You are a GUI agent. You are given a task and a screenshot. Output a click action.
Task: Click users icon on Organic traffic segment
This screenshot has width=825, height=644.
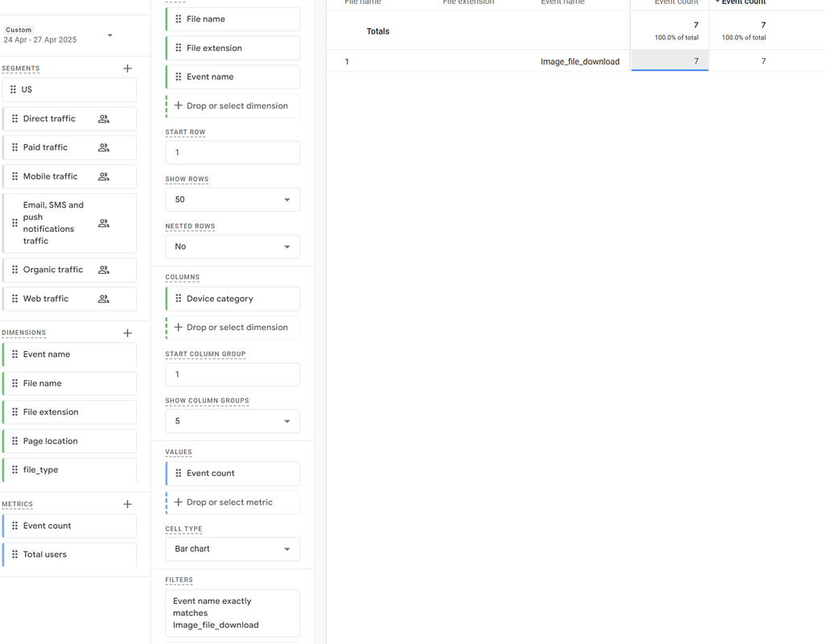pyautogui.click(x=104, y=270)
